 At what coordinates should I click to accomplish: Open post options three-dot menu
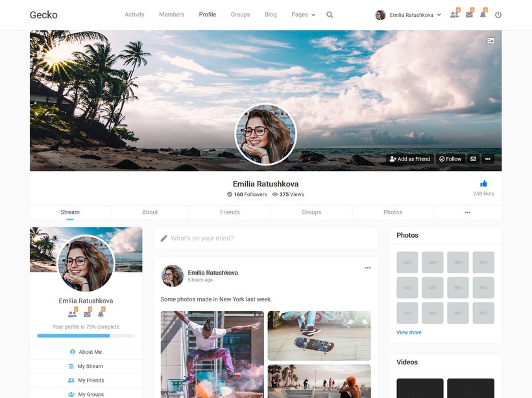point(367,267)
